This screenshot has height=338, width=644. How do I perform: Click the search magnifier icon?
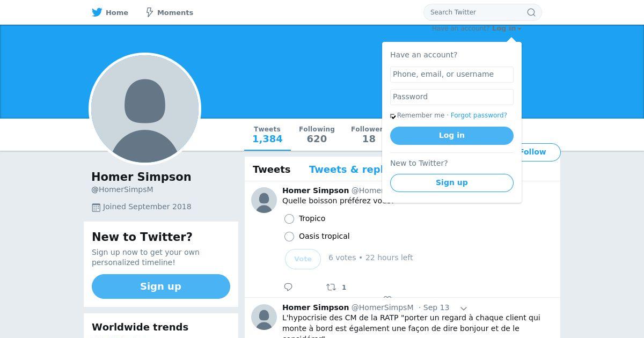[x=531, y=12]
